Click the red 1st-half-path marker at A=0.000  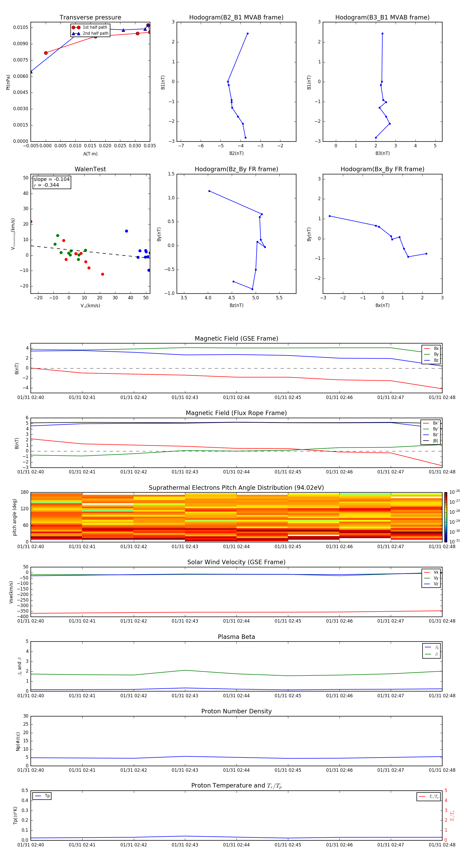[x=46, y=53]
